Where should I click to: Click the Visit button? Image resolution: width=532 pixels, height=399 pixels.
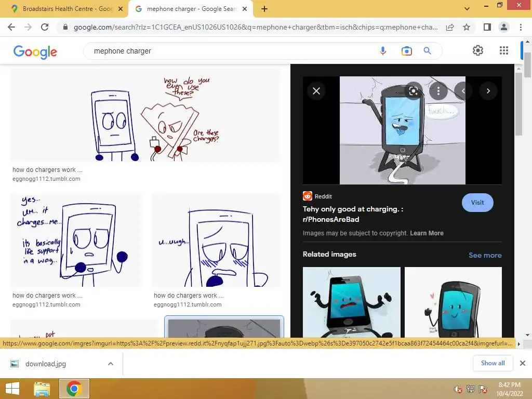coord(477,203)
